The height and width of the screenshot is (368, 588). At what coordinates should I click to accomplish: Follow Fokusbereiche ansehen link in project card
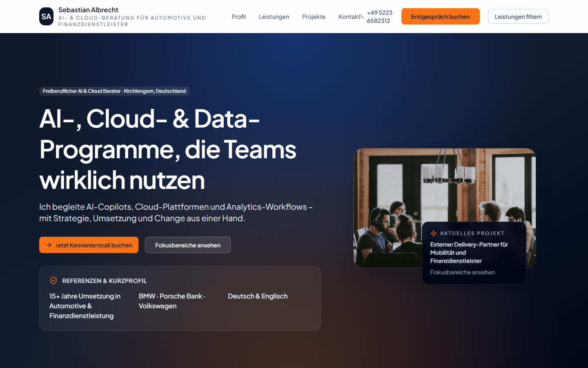pyautogui.click(x=463, y=272)
